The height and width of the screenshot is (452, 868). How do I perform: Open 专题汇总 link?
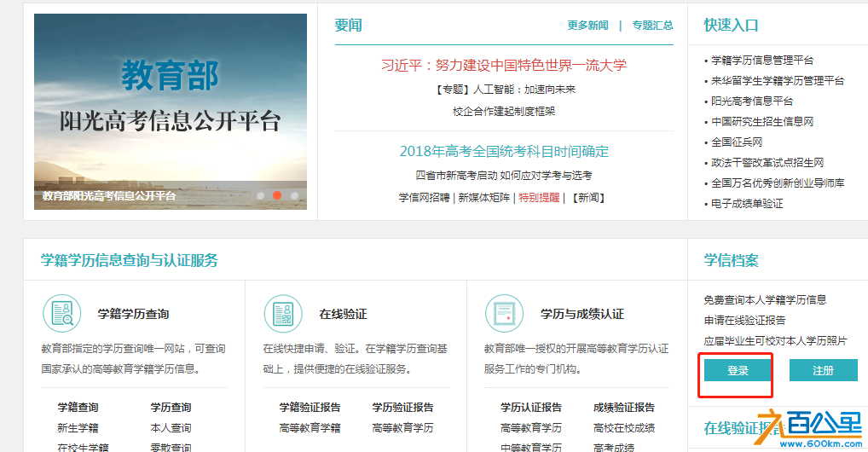tap(652, 25)
